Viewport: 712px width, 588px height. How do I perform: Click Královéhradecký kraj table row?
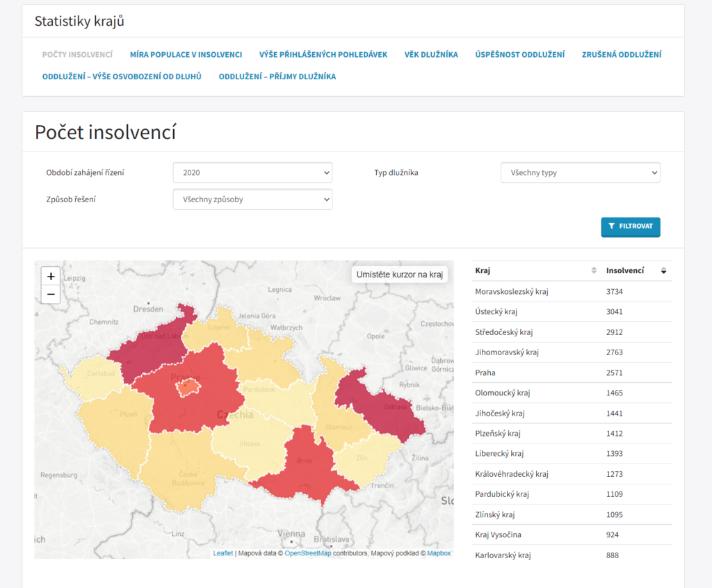click(x=572, y=474)
